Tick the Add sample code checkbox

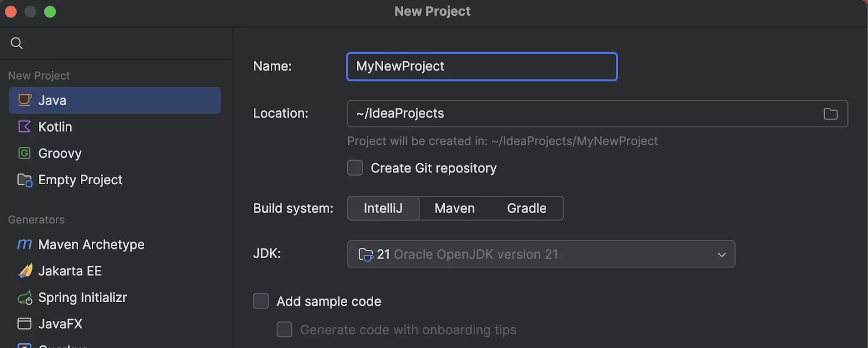pyautogui.click(x=261, y=301)
